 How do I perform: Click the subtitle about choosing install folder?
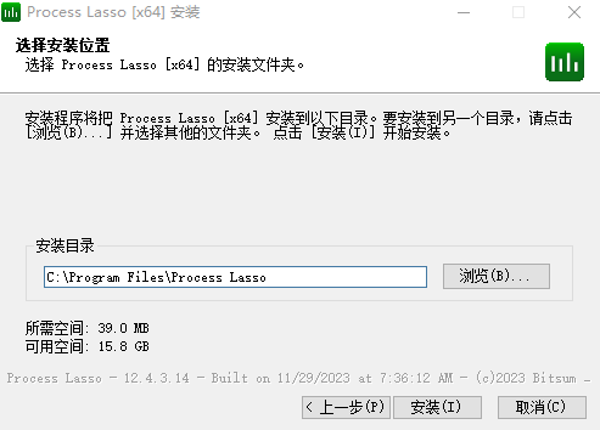coord(165,65)
